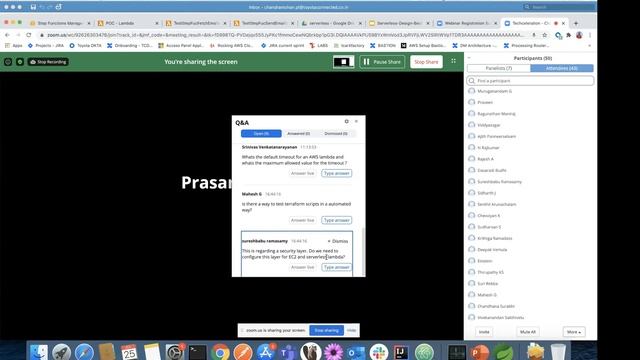Close the Q&A dialog
Image resolution: width=640 pixels, height=360 pixels.
pos(356,122)
